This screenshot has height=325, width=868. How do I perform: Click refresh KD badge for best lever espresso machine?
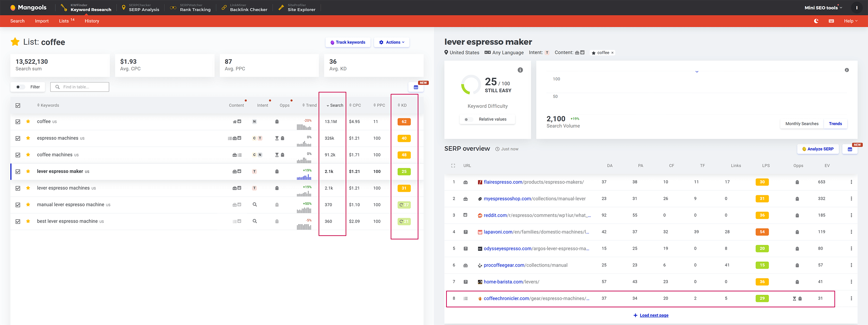pos(404,222)
